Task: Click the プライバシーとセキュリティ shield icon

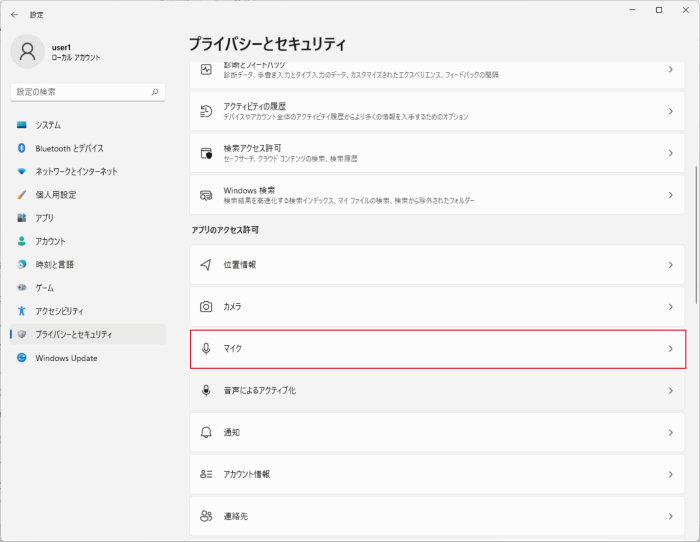Action: point(21,334)
